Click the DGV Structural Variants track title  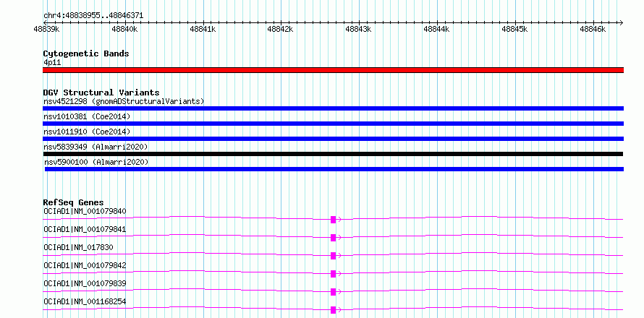(x=101, y=93)
